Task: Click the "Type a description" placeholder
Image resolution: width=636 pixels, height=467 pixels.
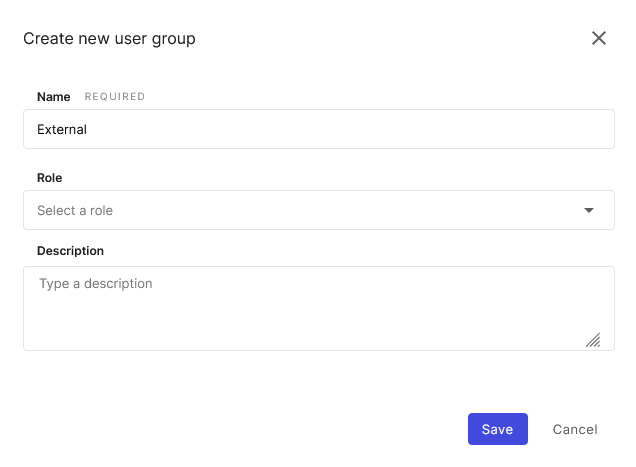Action: tap(96, 284)
